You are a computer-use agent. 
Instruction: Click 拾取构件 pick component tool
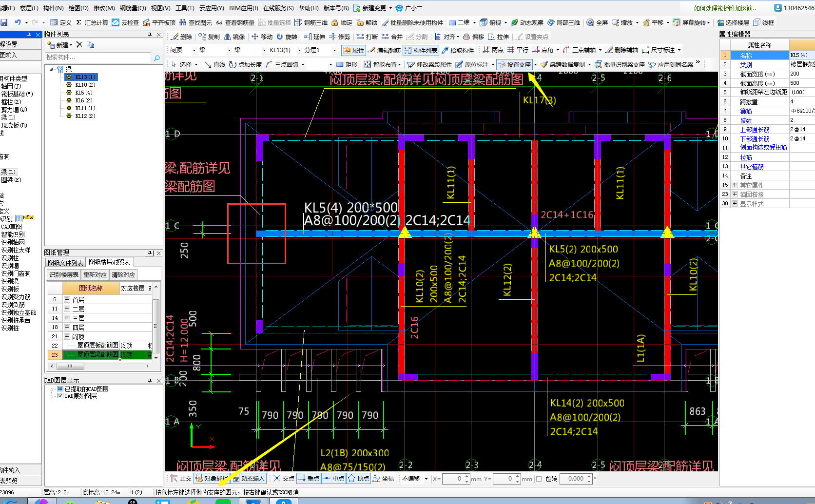(x=458, y=50)
